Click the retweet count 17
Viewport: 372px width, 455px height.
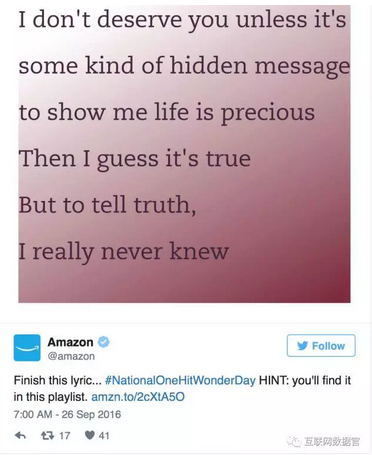click(x=65, y=435)
